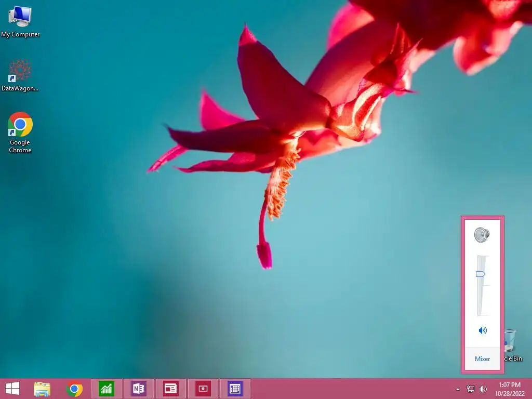The width and height of the screenshot is (532, 399).
Task: Open the purple Calendar app in taskbar
Action: (x=235, y=389)
